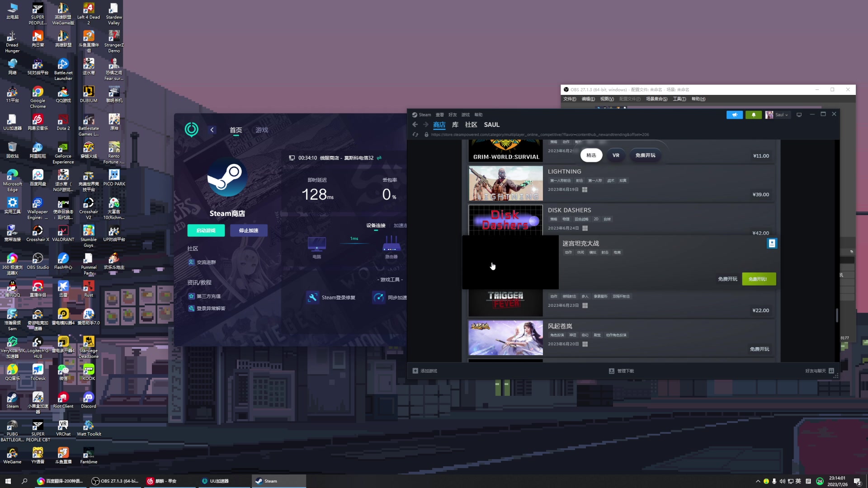The height and width of the screenshot is (488, 868).
Task: Switch to 设备连接 tab in UU accelerator
Action: (x=376, y=225)
